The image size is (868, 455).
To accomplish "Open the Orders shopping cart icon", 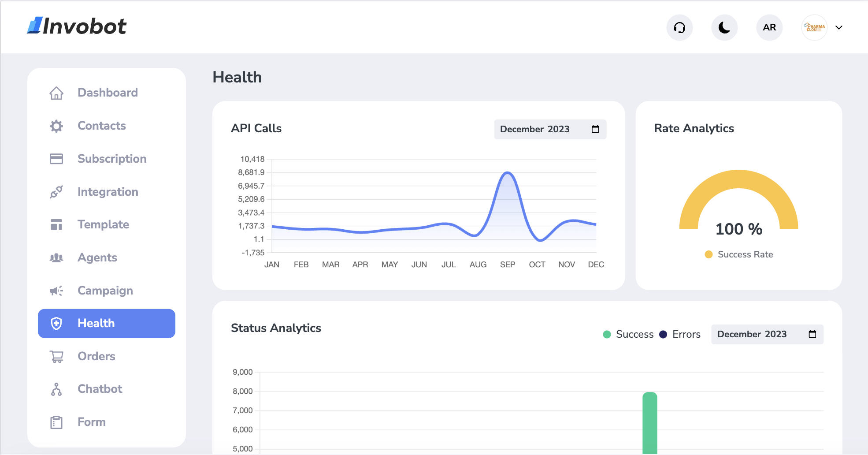I will click(x=56, y=356).
